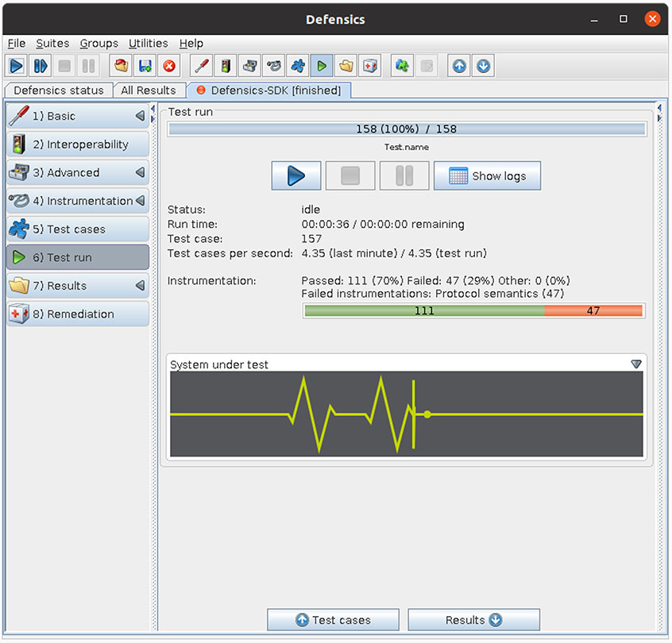672x643 pixels.
Task: Click the Results button at the bottom
Action: [473, 620]
